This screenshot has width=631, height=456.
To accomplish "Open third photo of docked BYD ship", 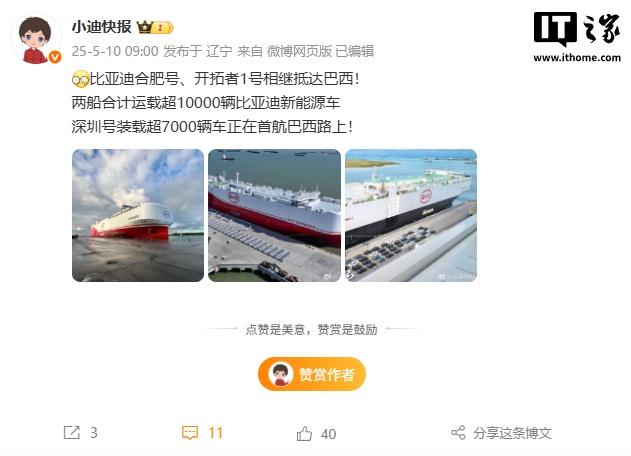I will [x=411, y=215].
